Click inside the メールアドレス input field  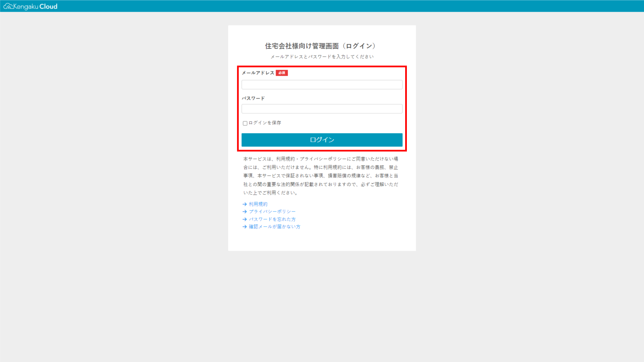coord(322,84)
